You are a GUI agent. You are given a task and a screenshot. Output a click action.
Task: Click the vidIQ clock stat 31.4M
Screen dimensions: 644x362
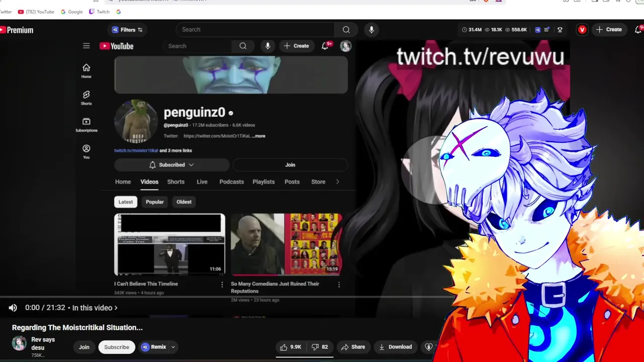coord(472,30)
